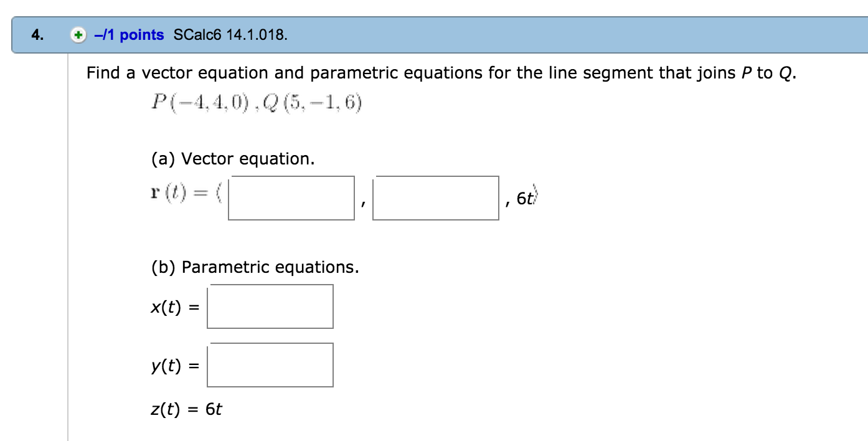Select the question number 4 label
Image resolution: width=868 pixels, height=441 pixels.
39,36
